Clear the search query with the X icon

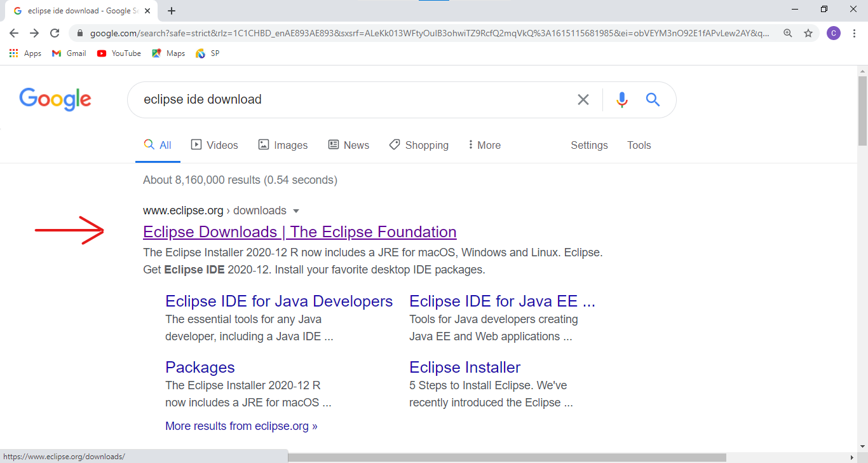[x=583, y=99]
